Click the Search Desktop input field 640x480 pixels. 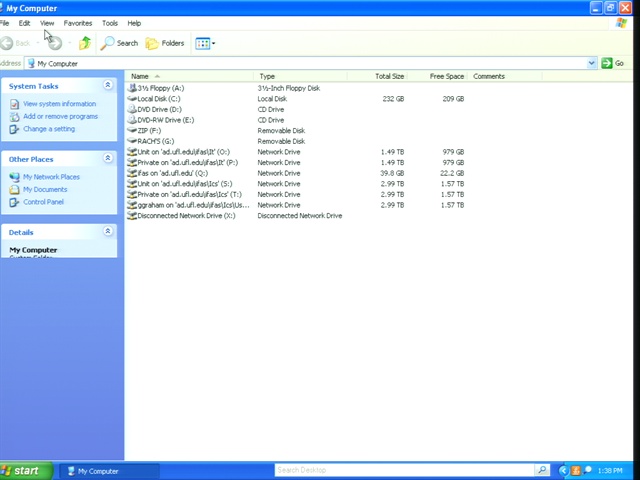tap(404, 470)
